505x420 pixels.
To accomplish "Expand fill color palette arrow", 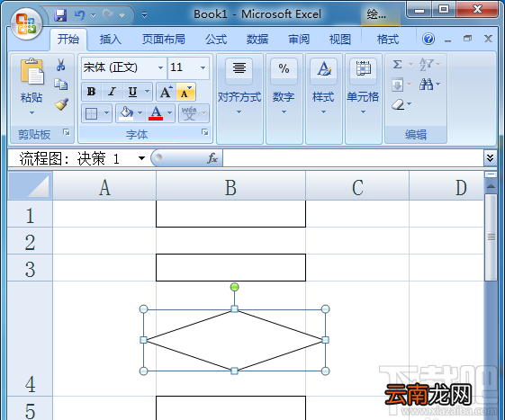I will [140, 113].
